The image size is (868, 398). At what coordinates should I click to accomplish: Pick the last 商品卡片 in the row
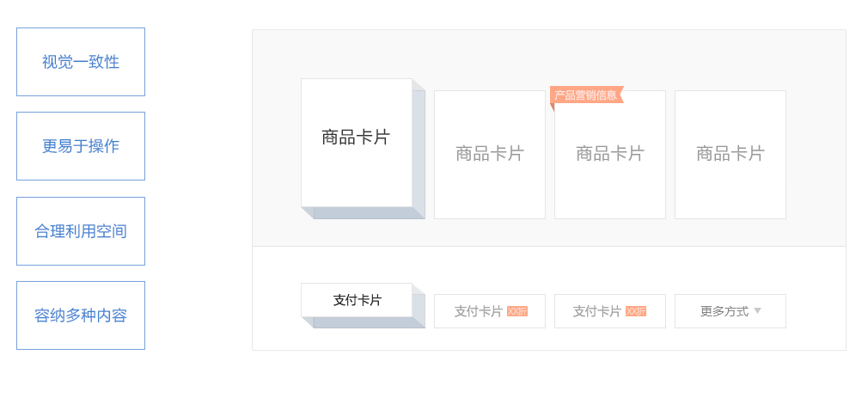(x=730, y=155)
